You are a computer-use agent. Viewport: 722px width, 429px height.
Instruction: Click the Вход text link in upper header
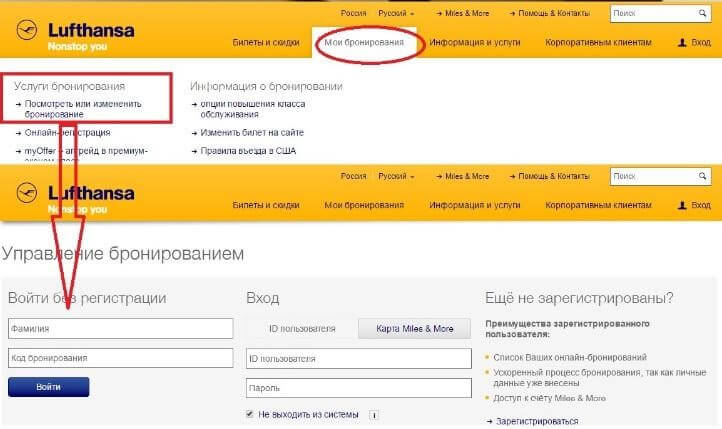(701, 42)
